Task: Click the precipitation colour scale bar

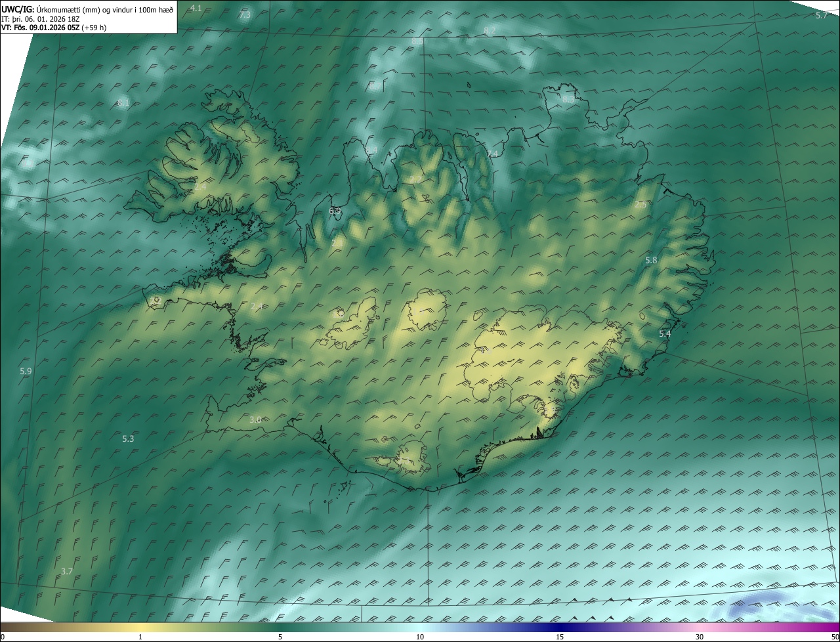Action: tap(420, 627)
